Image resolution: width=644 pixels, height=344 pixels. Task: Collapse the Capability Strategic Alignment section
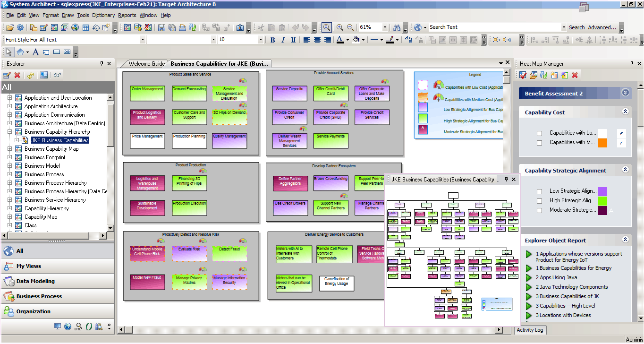pyautogui.click(x=625, y=170)
